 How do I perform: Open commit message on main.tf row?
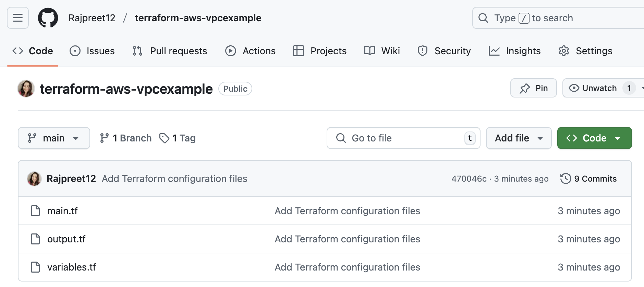click(x=347, y=211)
